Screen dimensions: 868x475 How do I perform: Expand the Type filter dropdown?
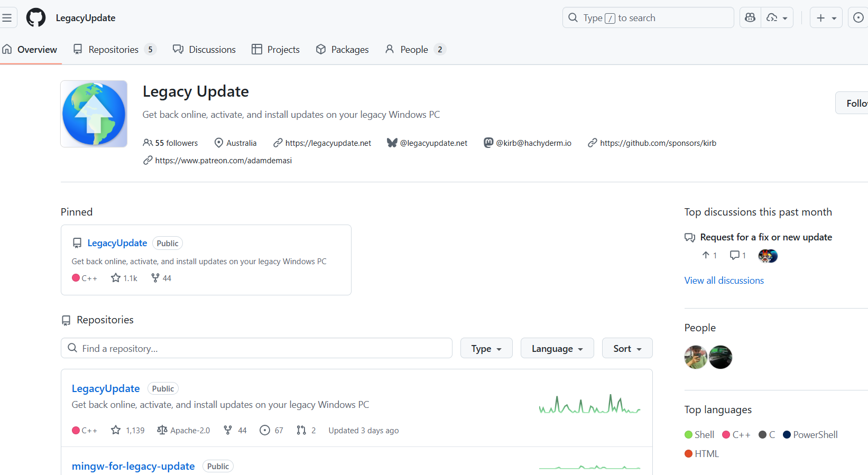[486, 348]
